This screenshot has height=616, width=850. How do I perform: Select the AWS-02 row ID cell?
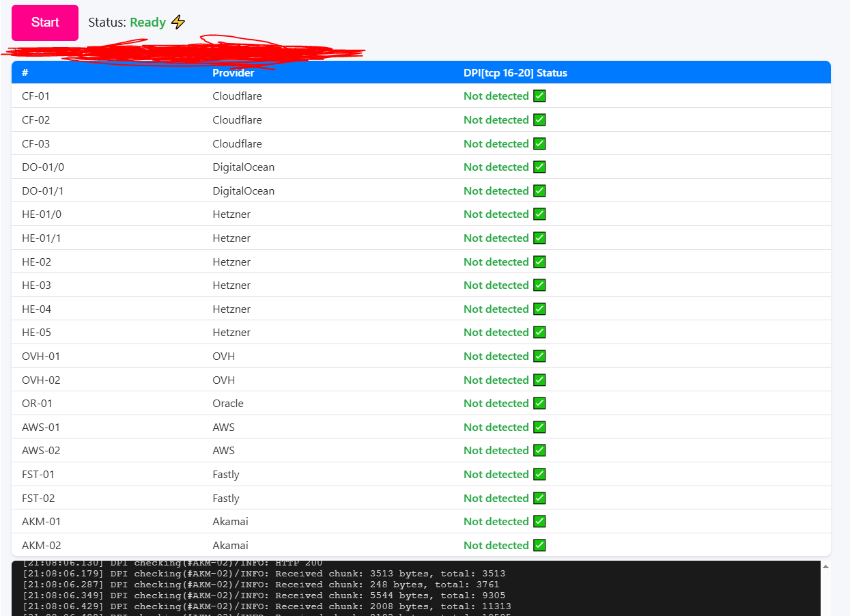point(41,451)
